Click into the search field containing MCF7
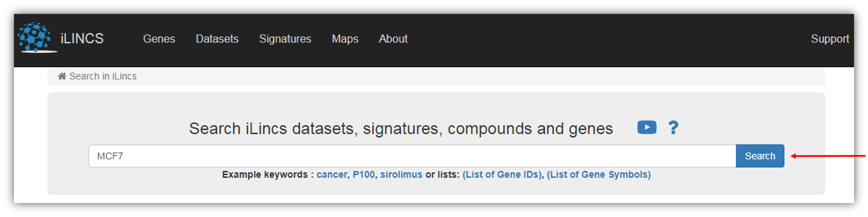The height and width of the screenshot is (217, 868). [412, 156]
